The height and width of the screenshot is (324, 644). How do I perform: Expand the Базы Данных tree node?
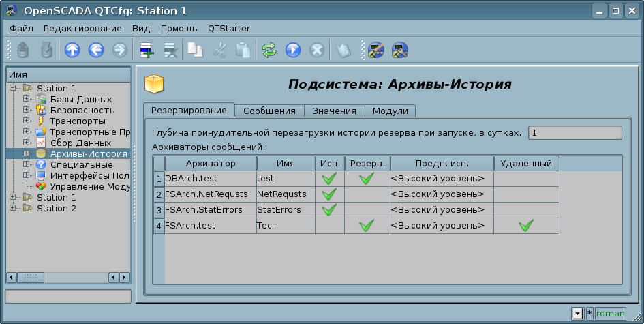[27, 100]
